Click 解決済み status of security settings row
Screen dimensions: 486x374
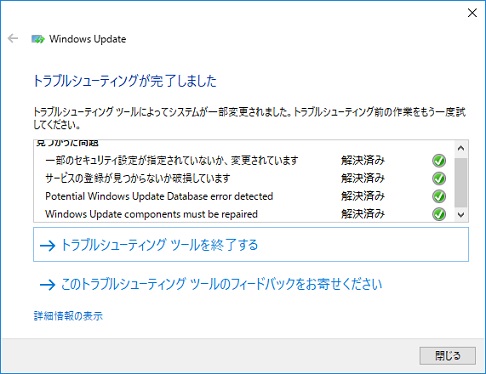[363, 161]
